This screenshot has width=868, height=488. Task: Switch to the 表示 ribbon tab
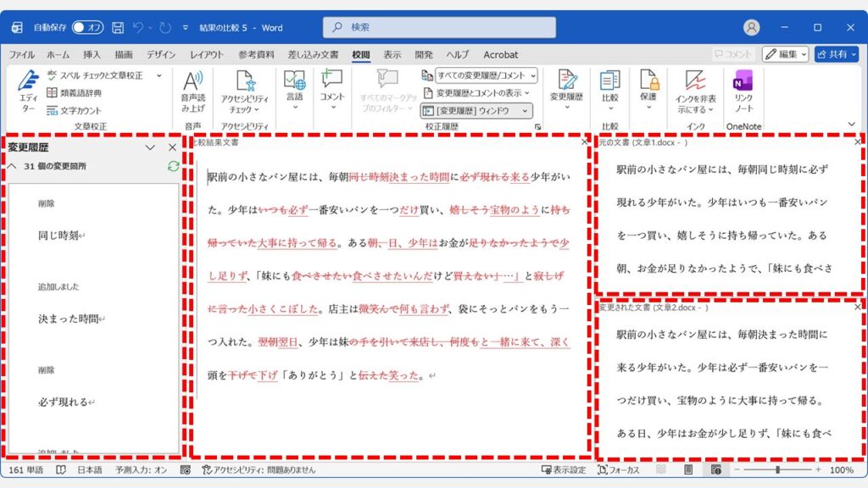point(392,54)
